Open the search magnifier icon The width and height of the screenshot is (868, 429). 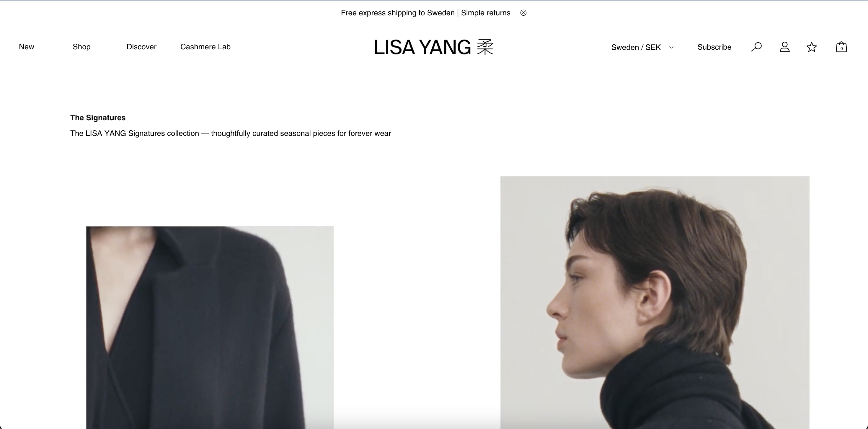756,47
